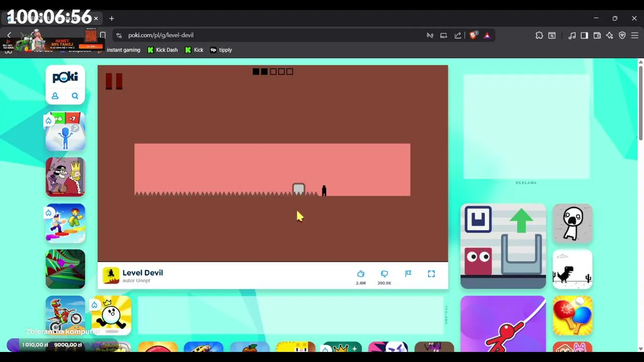
Task: Enter fullscreen mode for the game
Action: (431, 274)
